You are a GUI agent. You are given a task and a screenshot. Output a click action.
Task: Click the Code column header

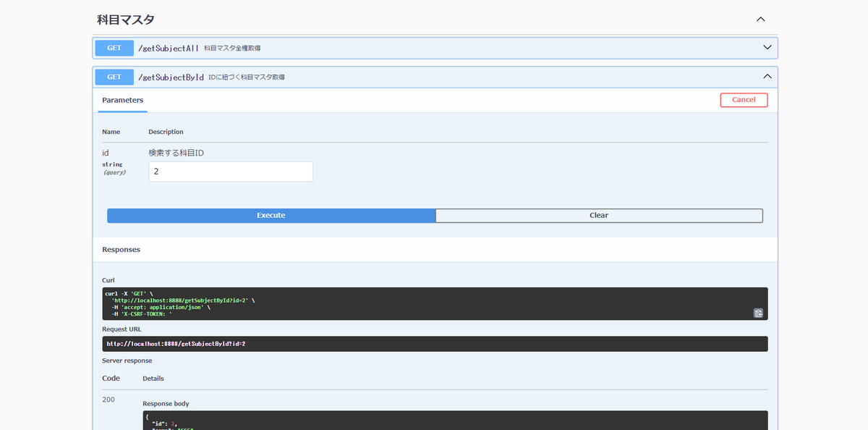[111, 379]
